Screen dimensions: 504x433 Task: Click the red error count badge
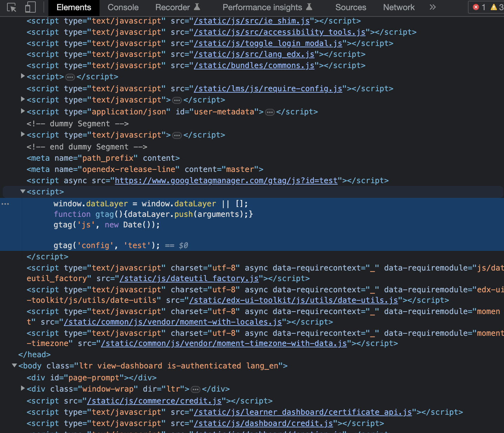tap(476, 7)
